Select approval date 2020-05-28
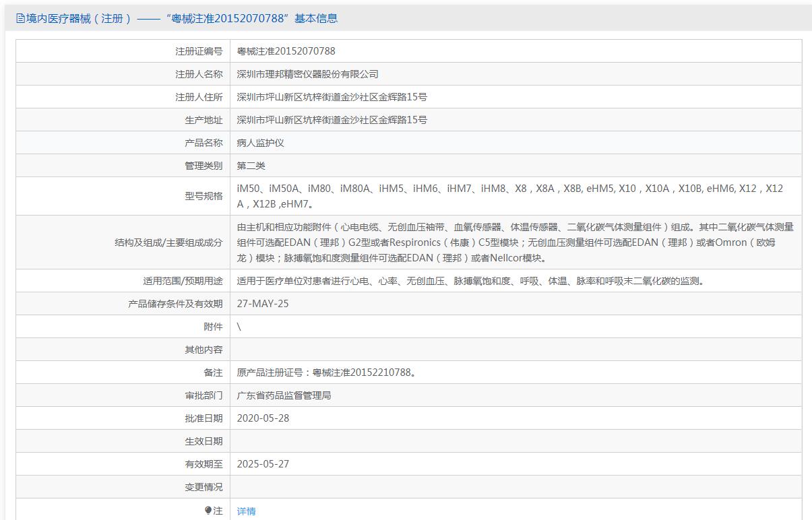This screenshot has height=520, width=812. 263,418
